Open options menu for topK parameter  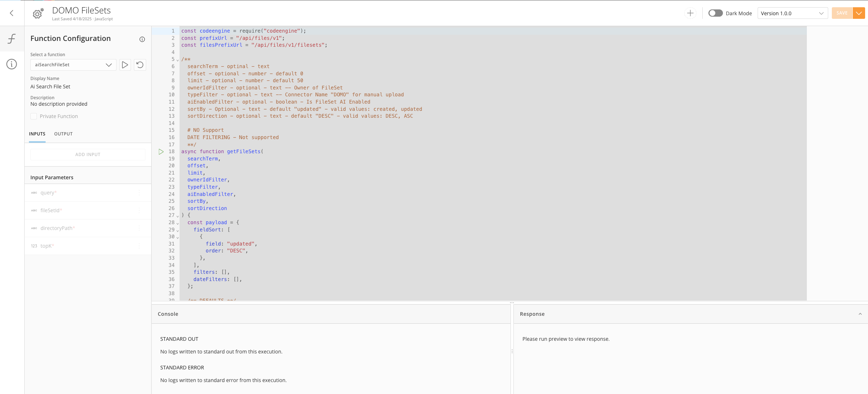coord(139,246)
